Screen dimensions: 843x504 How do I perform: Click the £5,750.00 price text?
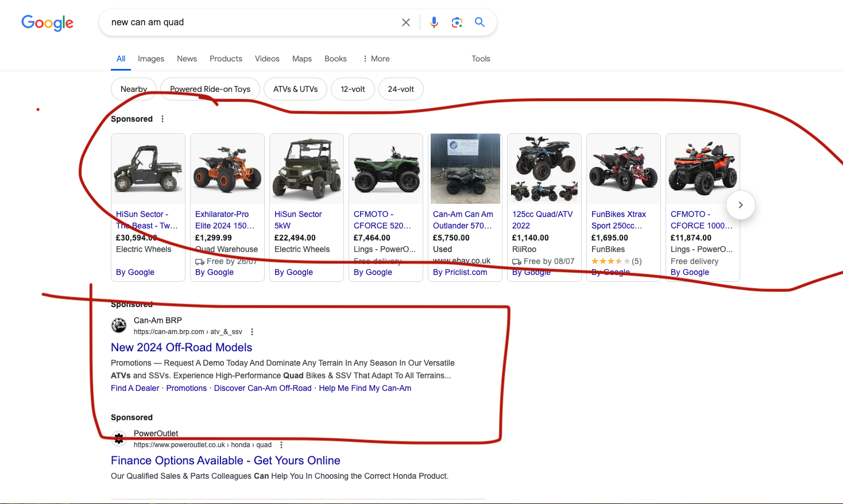pyautogui.click(x=451, y=238)
